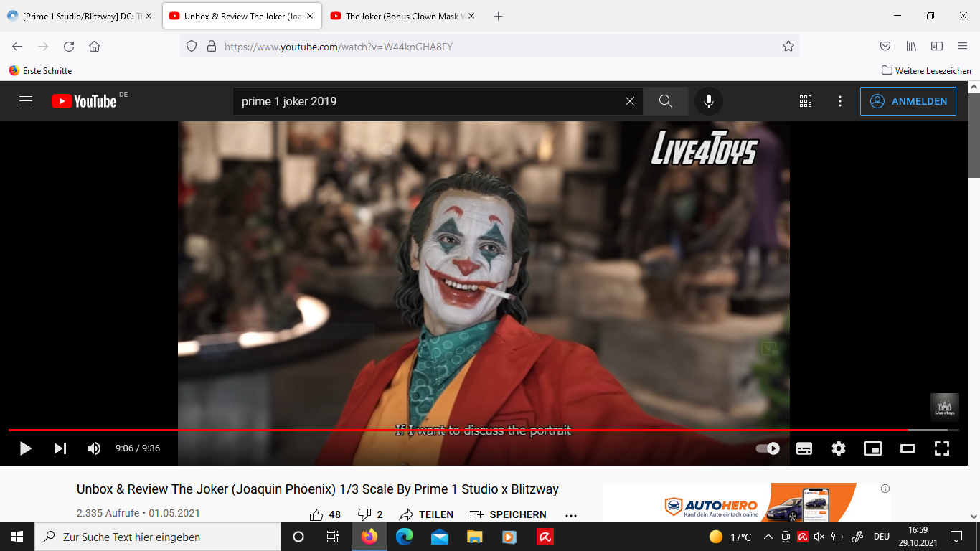This screenshot has height=551, width=980.
Task: Close the Unbox & Review tab
Action: (309, 16)
